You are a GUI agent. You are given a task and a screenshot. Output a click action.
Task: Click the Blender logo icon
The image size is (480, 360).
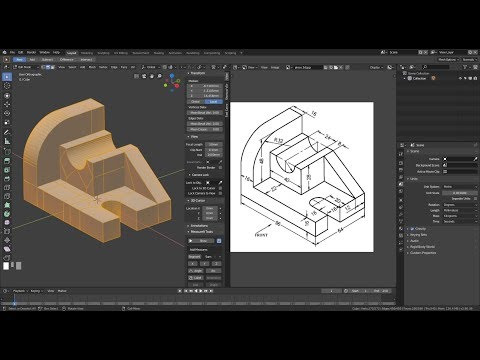point(5,52)
